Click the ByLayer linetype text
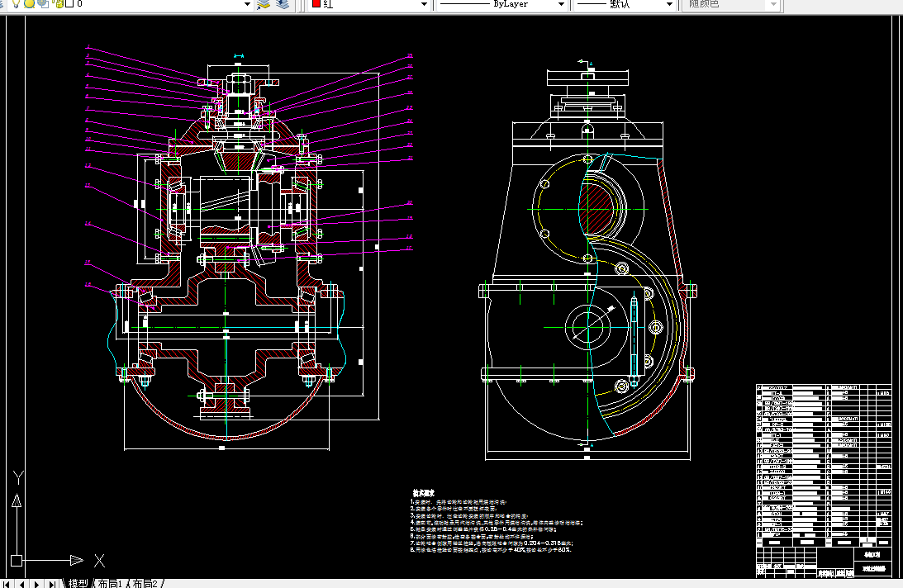 (x=511, y=3)
